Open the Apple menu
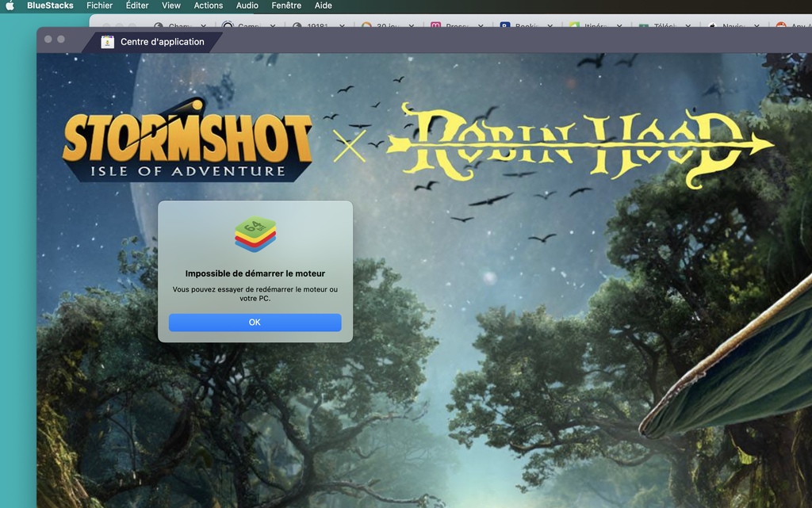 10,6
